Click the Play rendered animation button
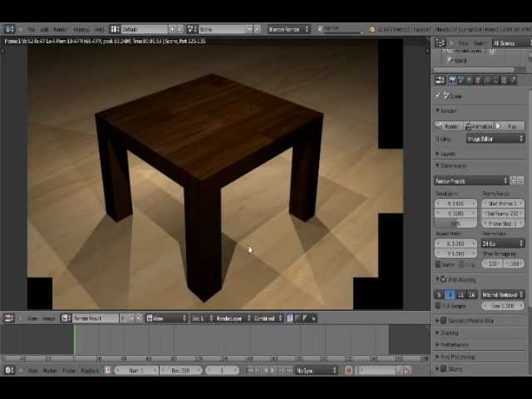532x399 pixels. [510, 126]
